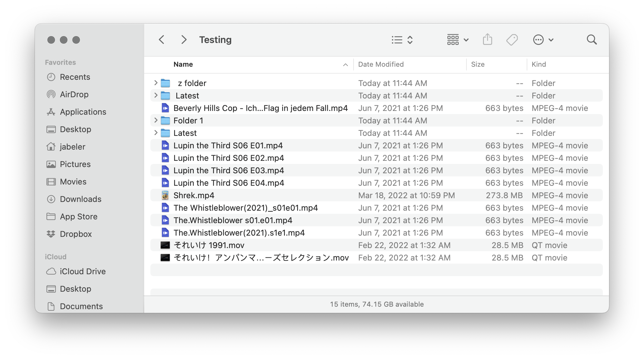Open Downloads from the sidebar
The height and width of the screenshot is (359, 644).
[80, 199]
